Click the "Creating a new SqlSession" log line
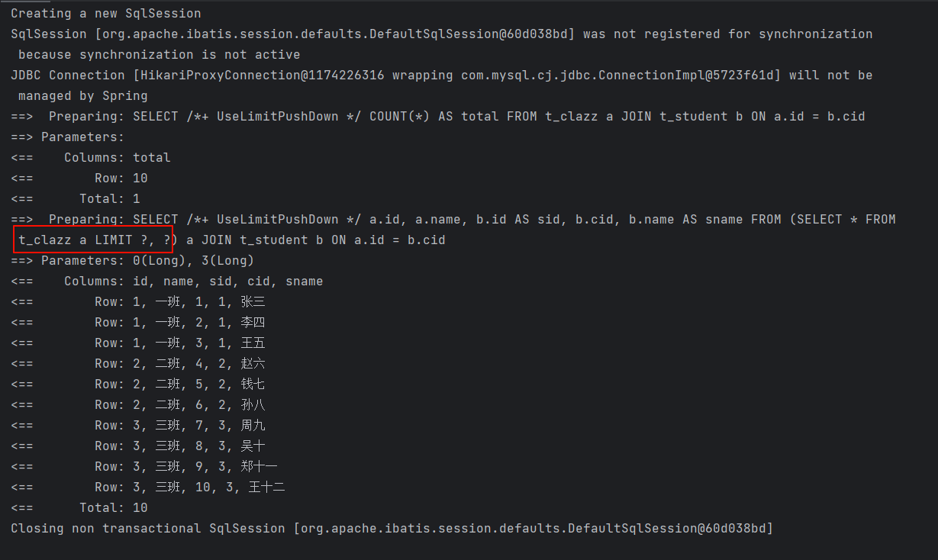This screenshot has height=560, width=938. tap(105, 14)
